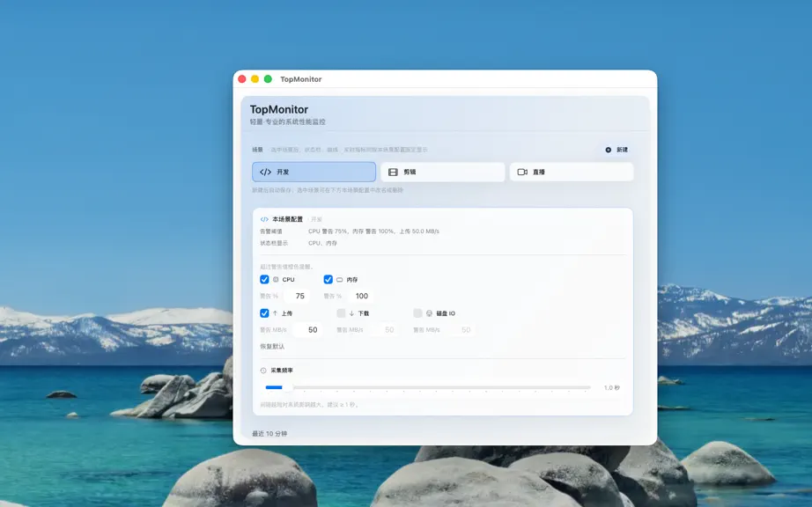Uncheck the CPU monitoring checkbox

264,279
